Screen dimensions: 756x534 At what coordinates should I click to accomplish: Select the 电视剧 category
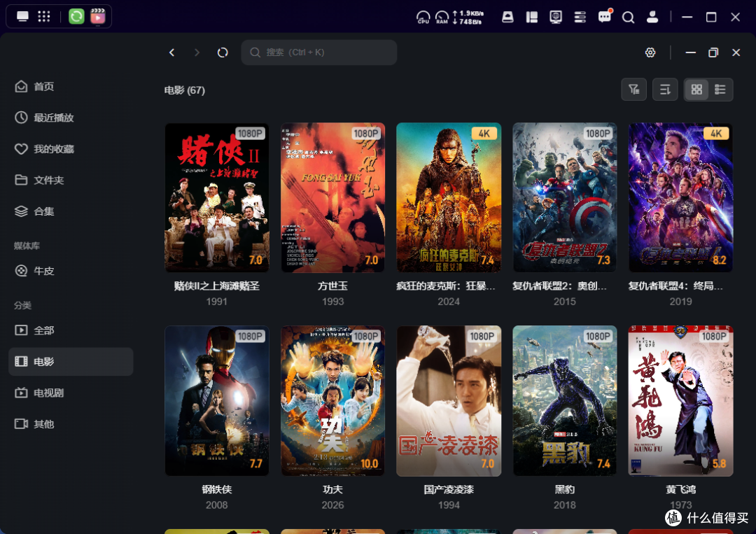71,393
